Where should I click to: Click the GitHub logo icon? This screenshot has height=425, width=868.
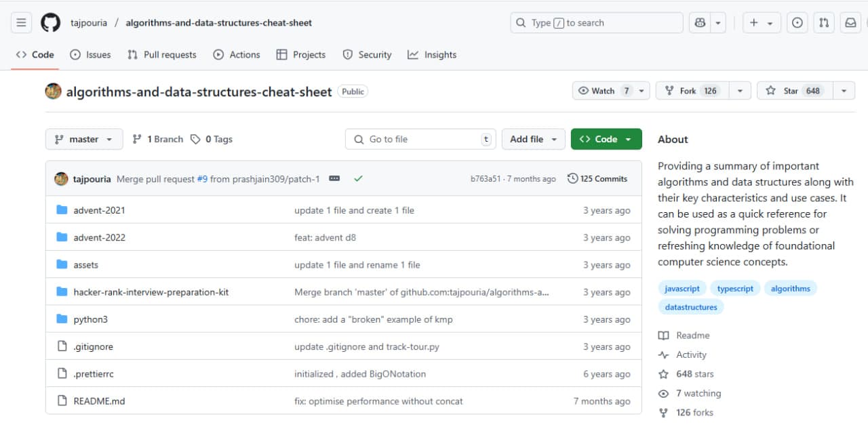coord(51,22)
